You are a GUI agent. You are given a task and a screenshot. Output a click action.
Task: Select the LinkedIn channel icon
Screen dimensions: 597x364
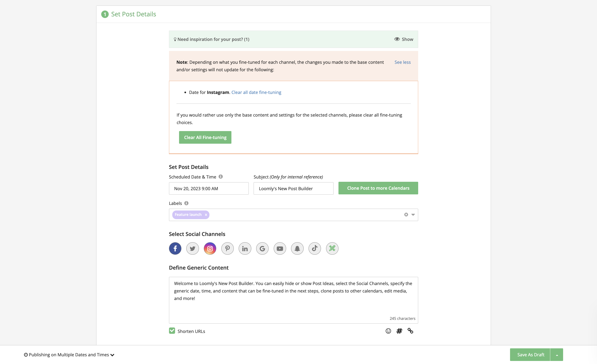(245, 249)
